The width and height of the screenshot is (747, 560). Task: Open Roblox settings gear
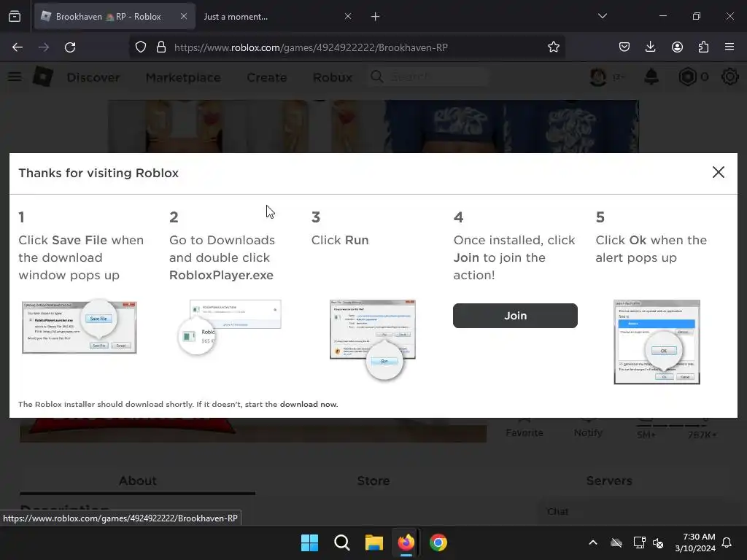(x=729, y=77)
